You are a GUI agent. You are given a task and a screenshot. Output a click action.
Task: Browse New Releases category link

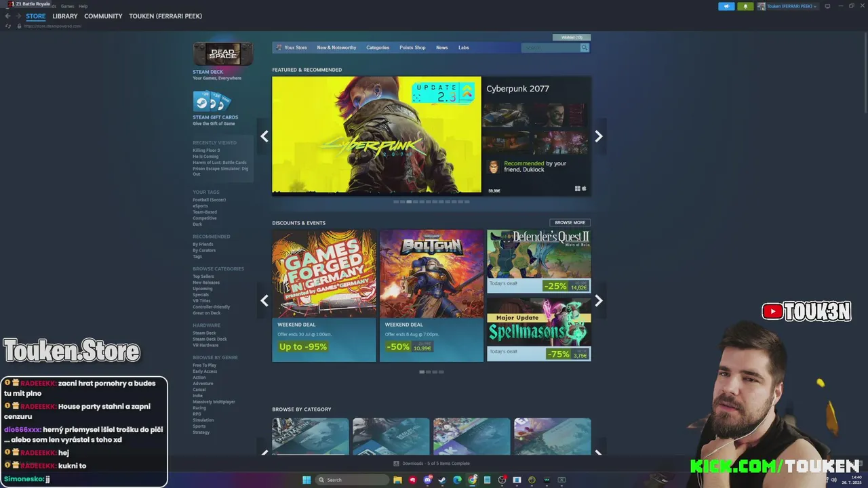[206, 283]
